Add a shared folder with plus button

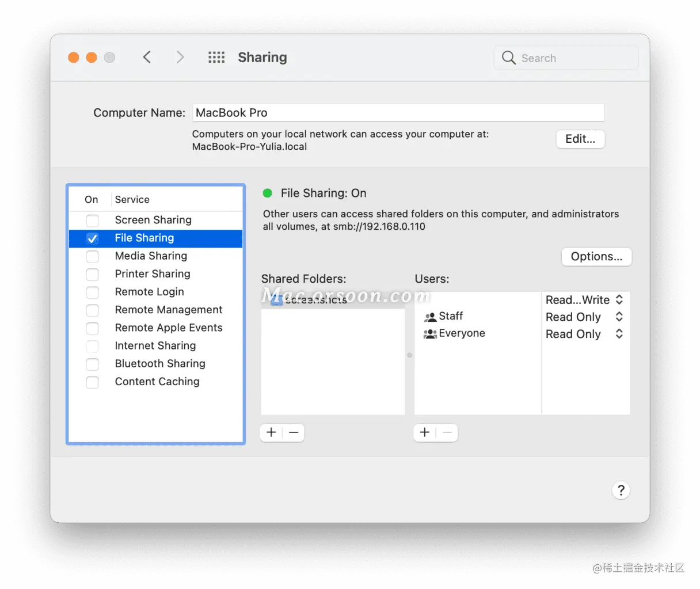(272, 432)
